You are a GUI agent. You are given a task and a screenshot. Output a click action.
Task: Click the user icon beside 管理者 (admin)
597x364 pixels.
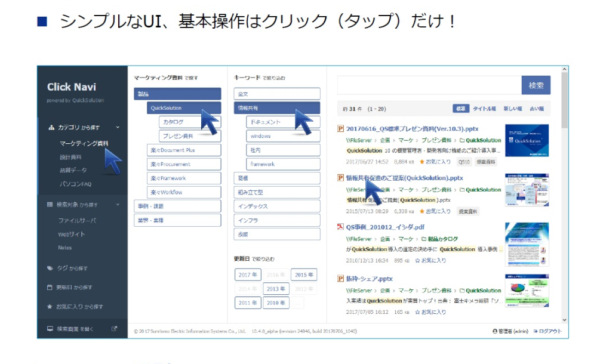point(495,331)
